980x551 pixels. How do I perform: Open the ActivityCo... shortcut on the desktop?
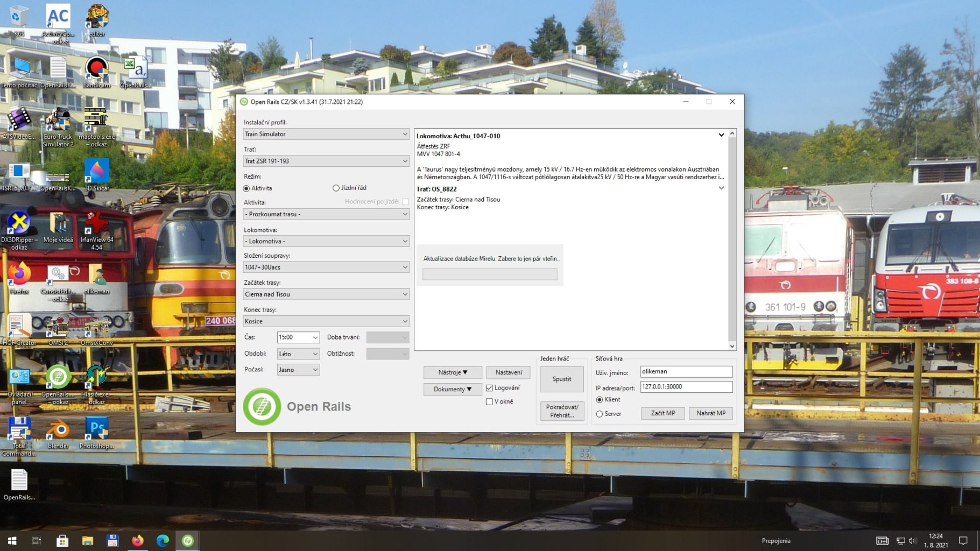coord(58,24)
